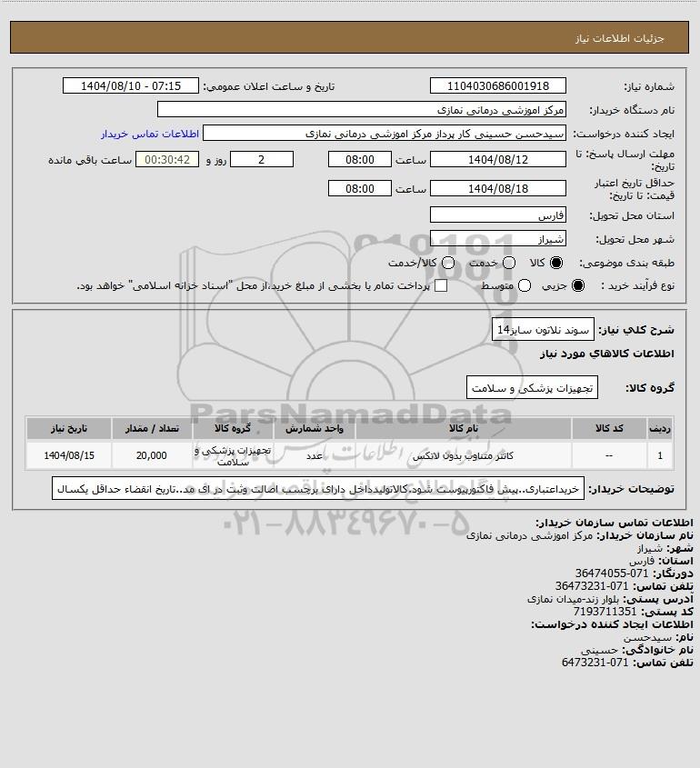Select the خدمت radio button

[x=509, y=263]
